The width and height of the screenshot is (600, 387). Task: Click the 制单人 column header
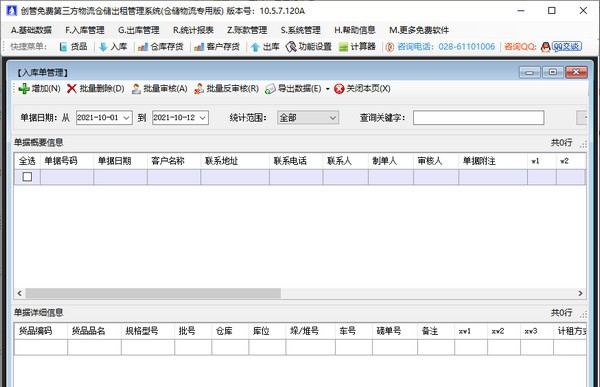pyautogui.click(x=391, y=161)
